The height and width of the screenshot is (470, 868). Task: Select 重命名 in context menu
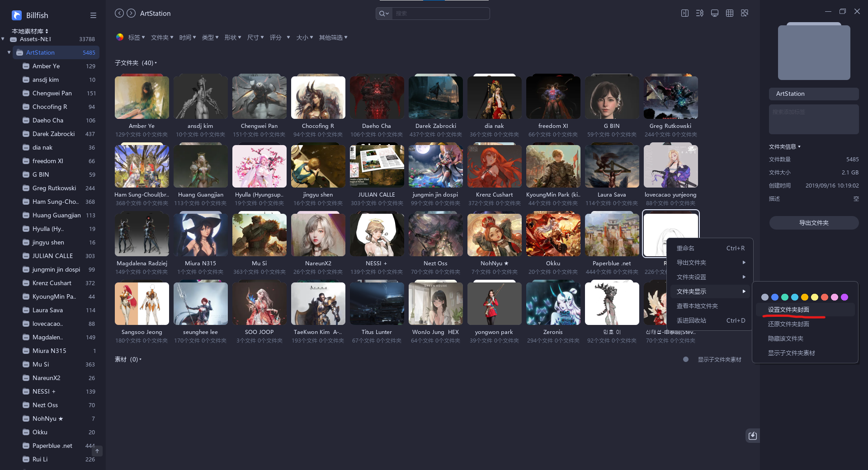click(710, 248)
